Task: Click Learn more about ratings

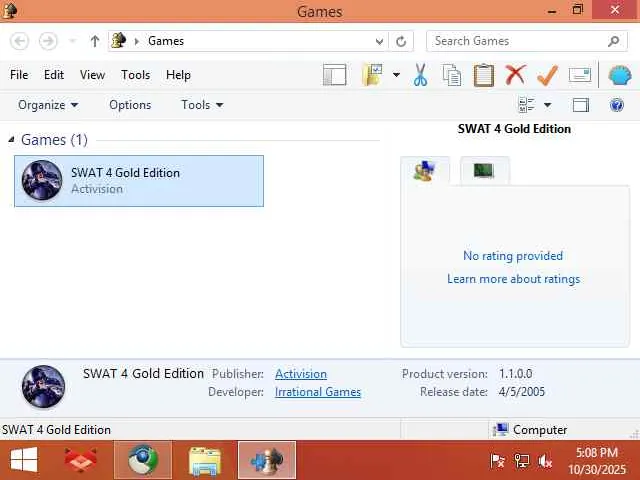Action: [513, 279]
